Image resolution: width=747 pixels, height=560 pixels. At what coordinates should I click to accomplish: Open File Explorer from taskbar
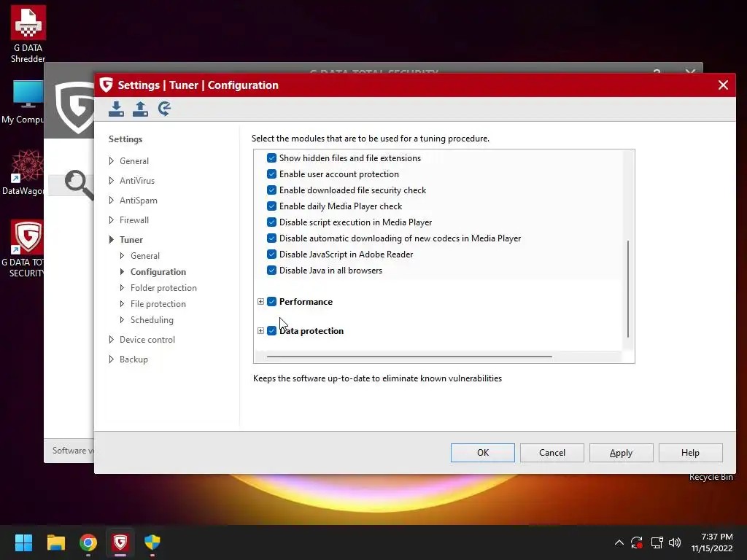[55, 542]
